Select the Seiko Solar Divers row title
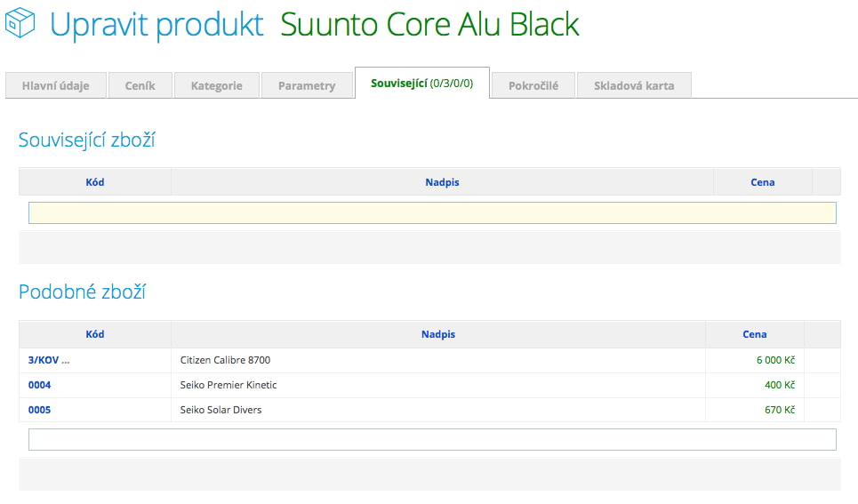 tap(221, 410)
